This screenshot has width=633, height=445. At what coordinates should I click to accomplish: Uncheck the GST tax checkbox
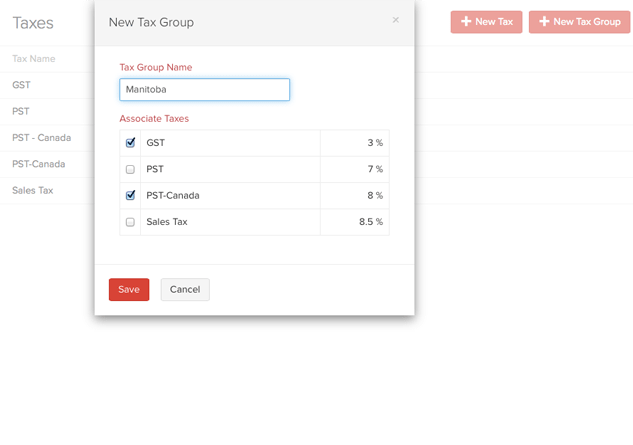[x=130, y=143]
